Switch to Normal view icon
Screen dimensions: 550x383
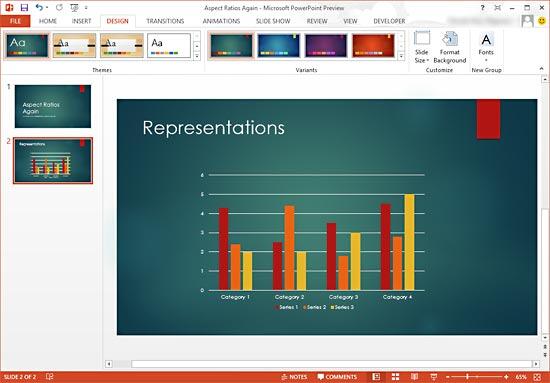coord(376,377)
